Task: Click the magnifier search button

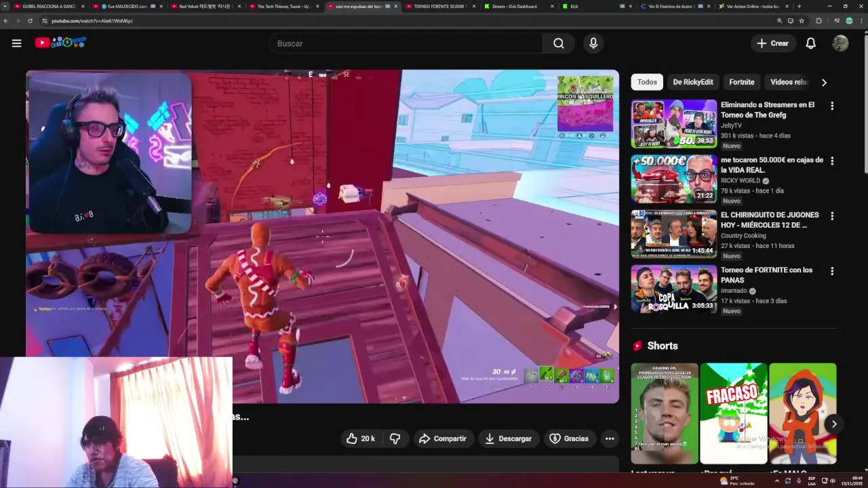Action: pyautogui.click(x=559, y=43)
